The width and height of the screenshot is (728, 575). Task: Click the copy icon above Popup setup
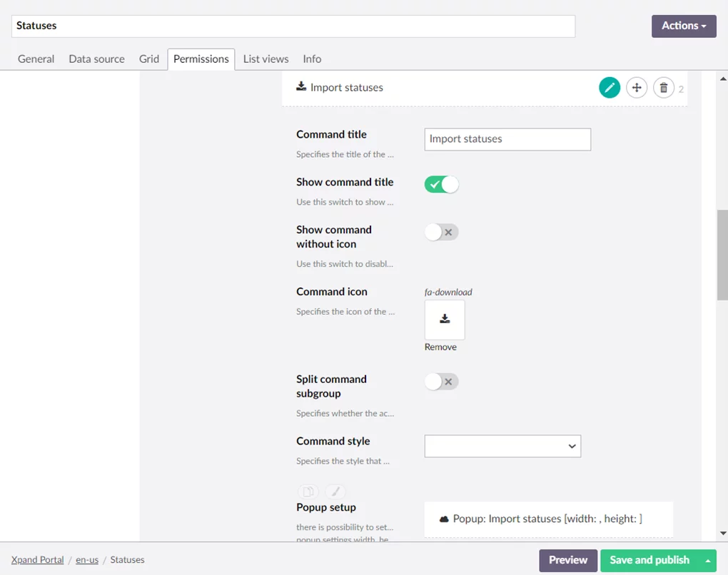point(308,492)
